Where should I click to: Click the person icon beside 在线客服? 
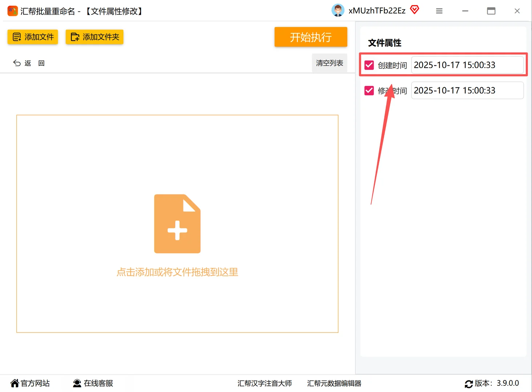pyautogui.click(x=77, y=383)
